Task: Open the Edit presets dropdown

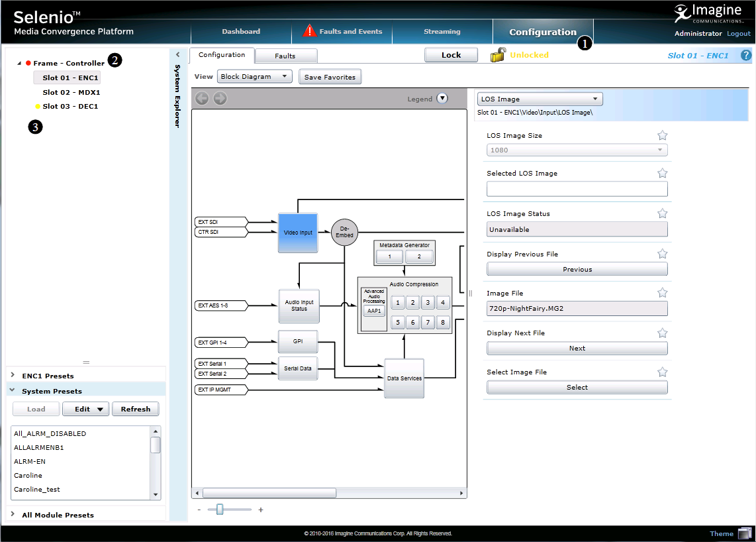Action: (x=86, y=409)
